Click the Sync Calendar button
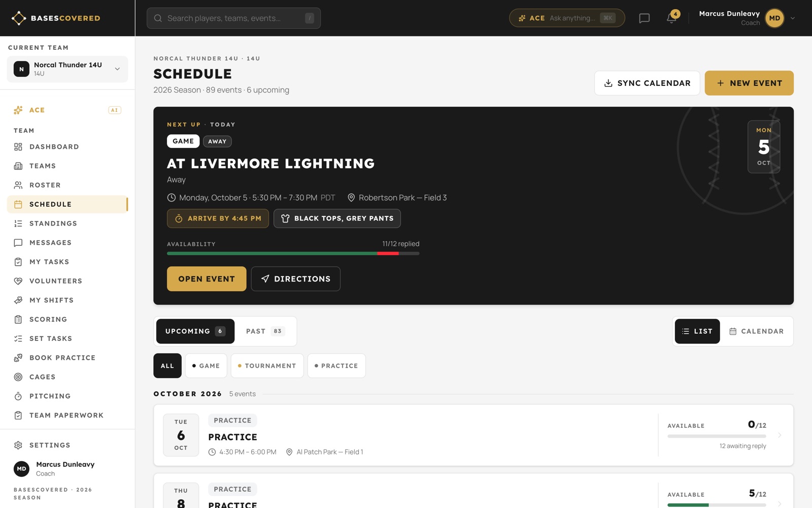The height and width of the screenshot is (508, 812). click(647, 83)
